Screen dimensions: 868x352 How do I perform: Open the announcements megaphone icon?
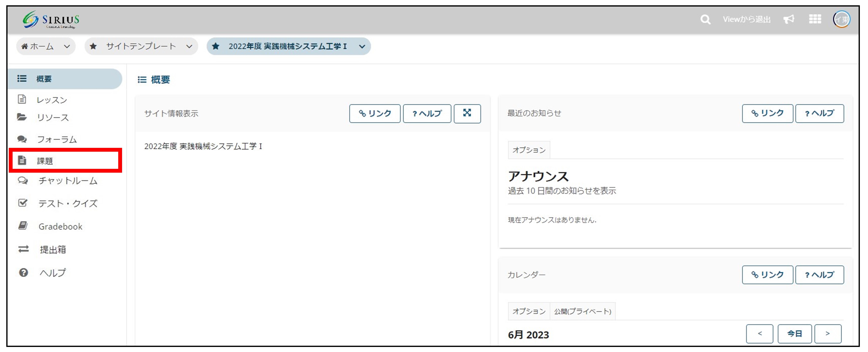(x=789, y=19)
